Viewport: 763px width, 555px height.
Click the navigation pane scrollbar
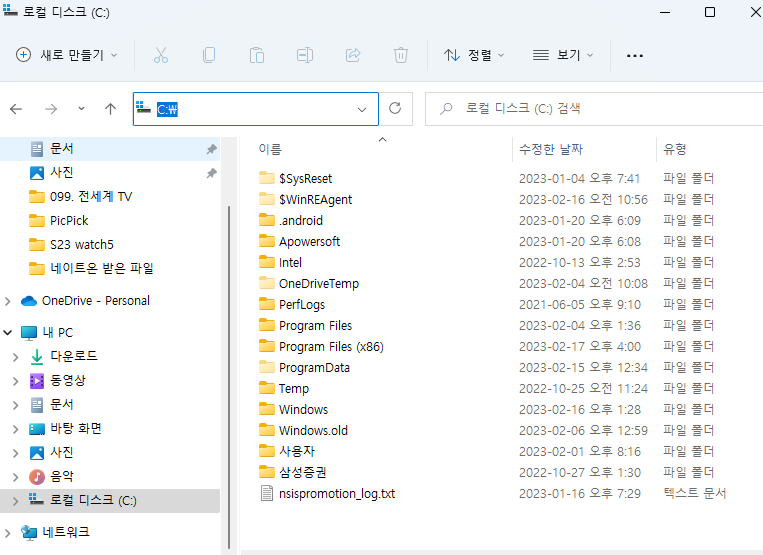tap(229, 377)
